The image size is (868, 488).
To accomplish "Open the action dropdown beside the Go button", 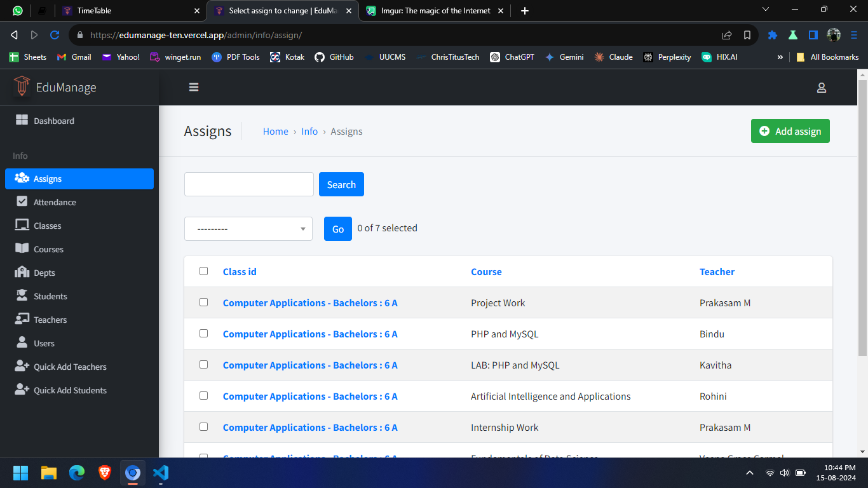I will click(x=248, y=229).
